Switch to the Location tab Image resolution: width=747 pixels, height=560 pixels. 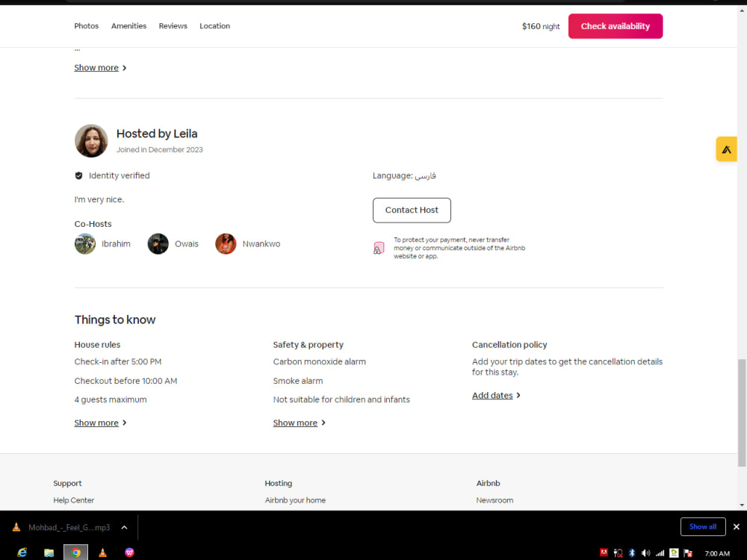[214, 25]
